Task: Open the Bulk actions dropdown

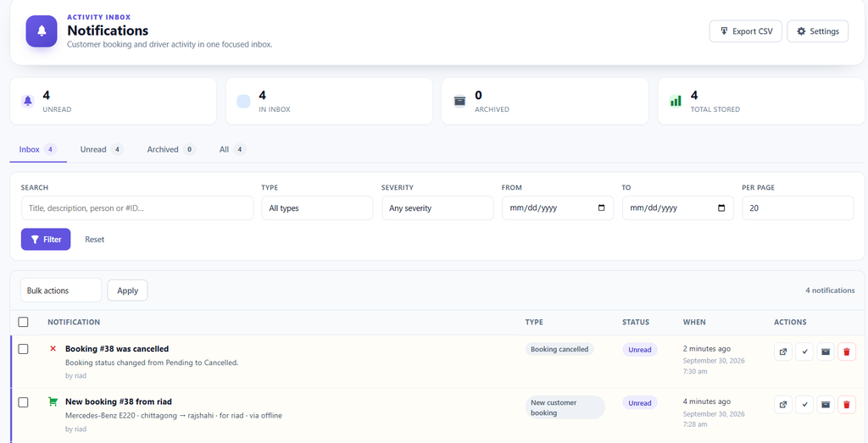Action: pos(61,291)
